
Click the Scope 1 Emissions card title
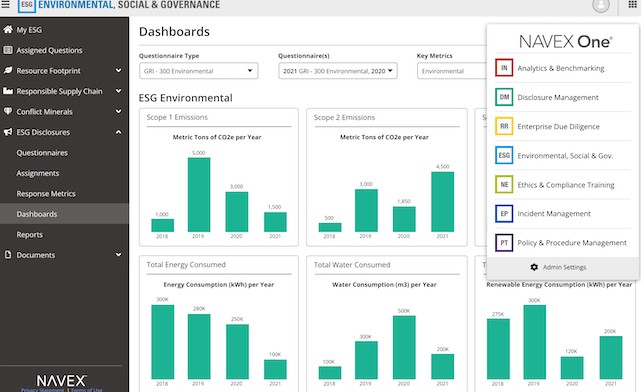click(177, 117)
